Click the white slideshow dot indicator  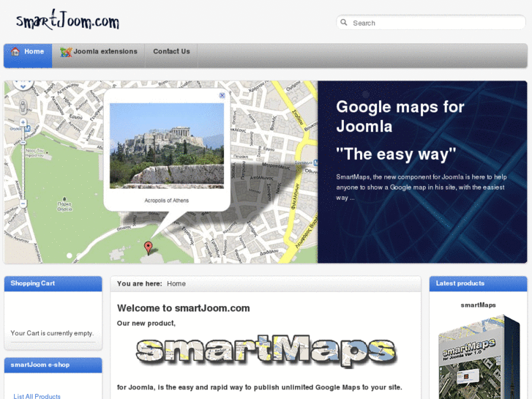click(70, 256)
